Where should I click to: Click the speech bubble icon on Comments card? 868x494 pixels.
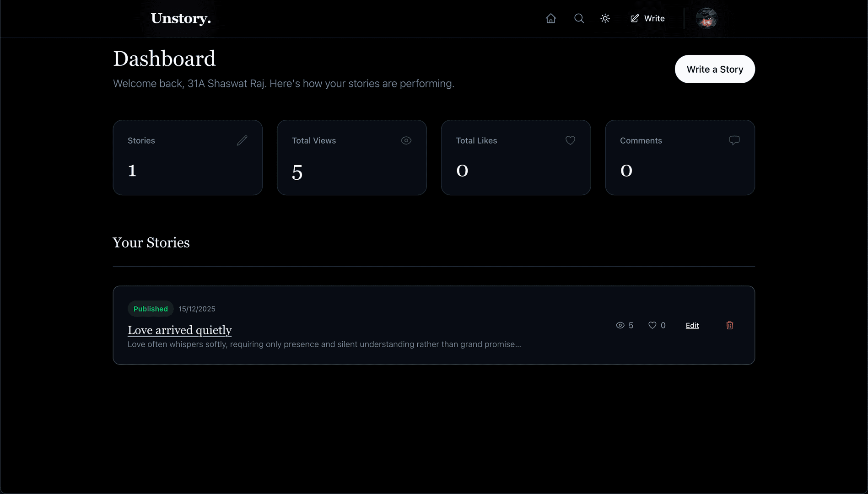pyautogui.click(x=734, y=140)
